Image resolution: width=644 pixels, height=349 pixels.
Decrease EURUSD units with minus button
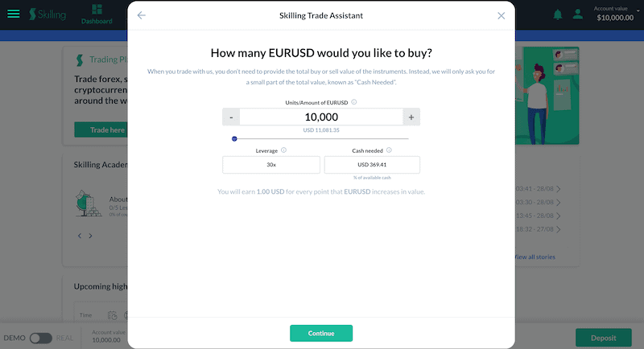click(x=231, y=117)
